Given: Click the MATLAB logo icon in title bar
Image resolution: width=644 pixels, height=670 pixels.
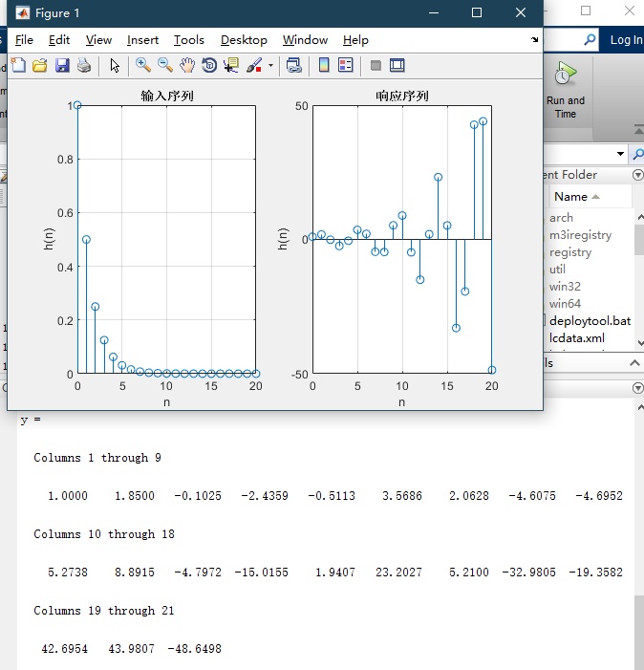Looking at the screenshot, I should [23, 13].
